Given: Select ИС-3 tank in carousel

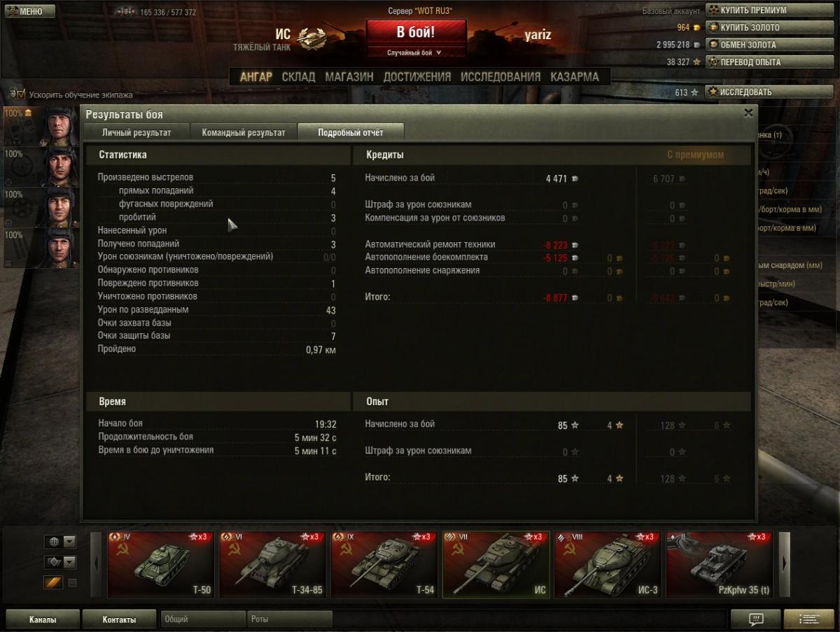Looking at the screenshot, I should pyautogui.click(x=608, y=565).
